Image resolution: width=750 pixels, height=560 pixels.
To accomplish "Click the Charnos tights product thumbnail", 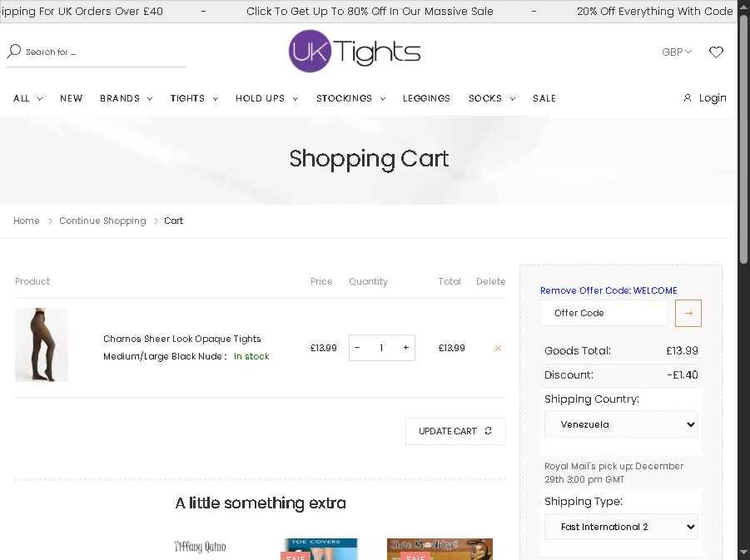I will (x=41, y=344).
